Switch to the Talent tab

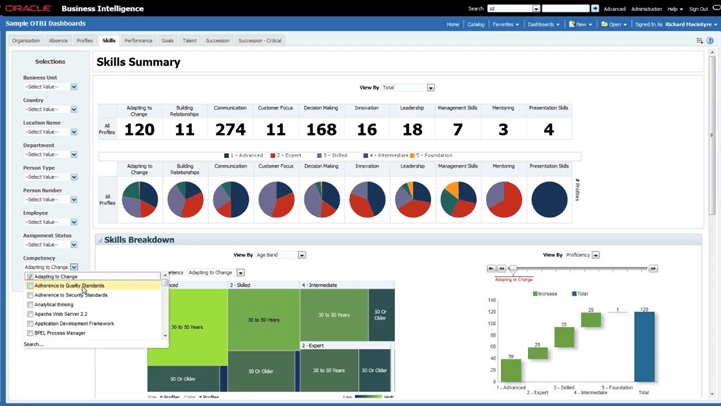(189, 40)
